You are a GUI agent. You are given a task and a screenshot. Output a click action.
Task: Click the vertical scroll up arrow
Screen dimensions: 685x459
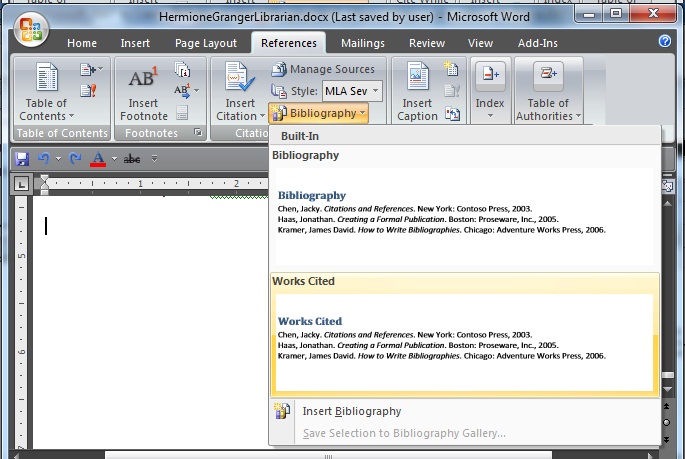667,204
